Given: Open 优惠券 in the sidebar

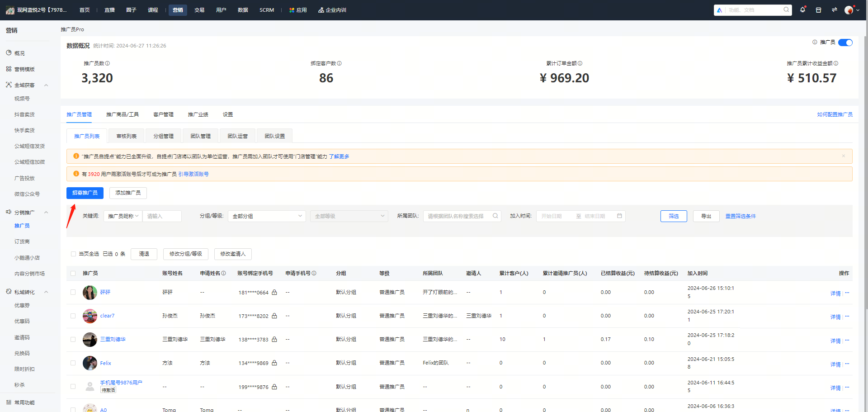Looking at the screenshot, I should pyautogui.click(x=22, y=305).
